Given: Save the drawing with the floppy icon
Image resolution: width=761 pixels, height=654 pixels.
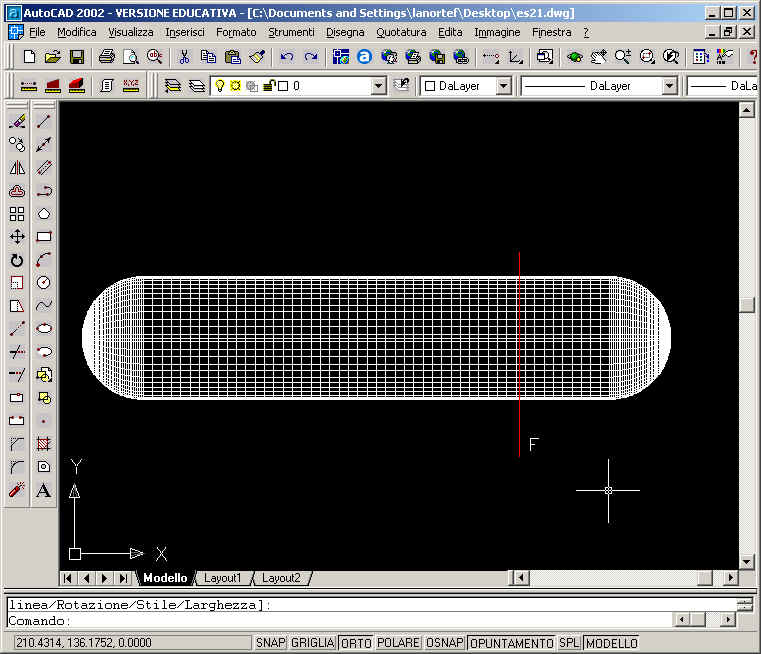Looking at the screenshot, I should (x=76, y=57).
